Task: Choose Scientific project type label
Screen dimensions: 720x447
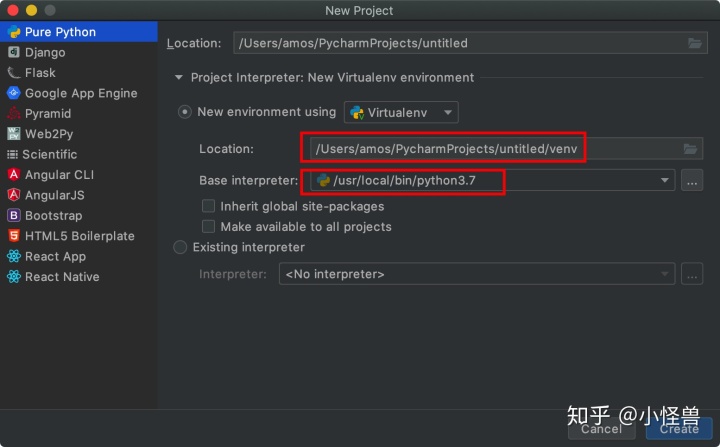Action: tap(50, 154)
